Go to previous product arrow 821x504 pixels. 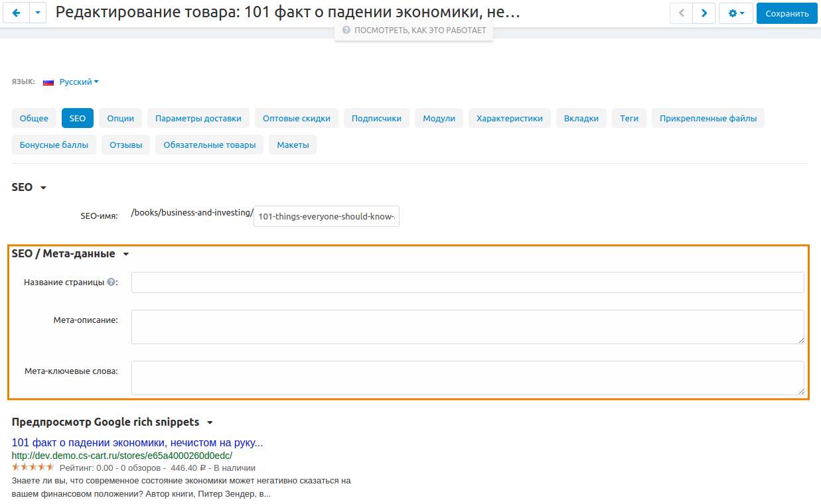[681, 13]
